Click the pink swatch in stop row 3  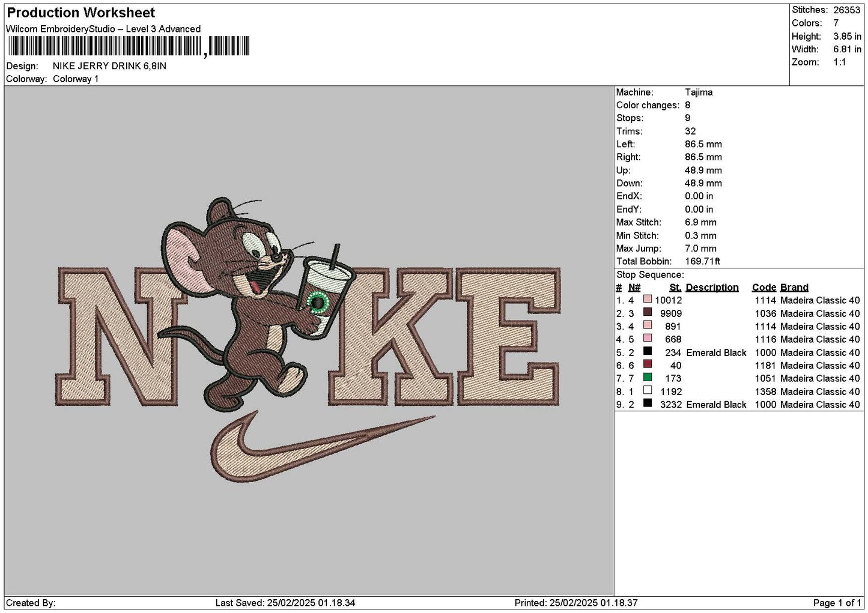point(647,325)
